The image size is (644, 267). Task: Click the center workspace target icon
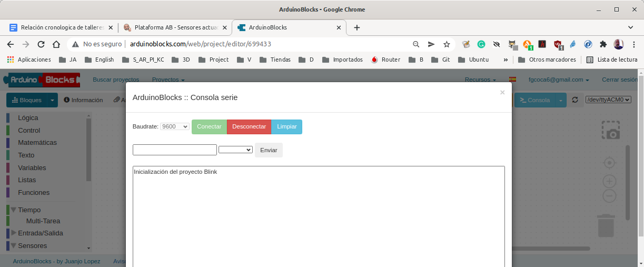[x=609, y=163]
